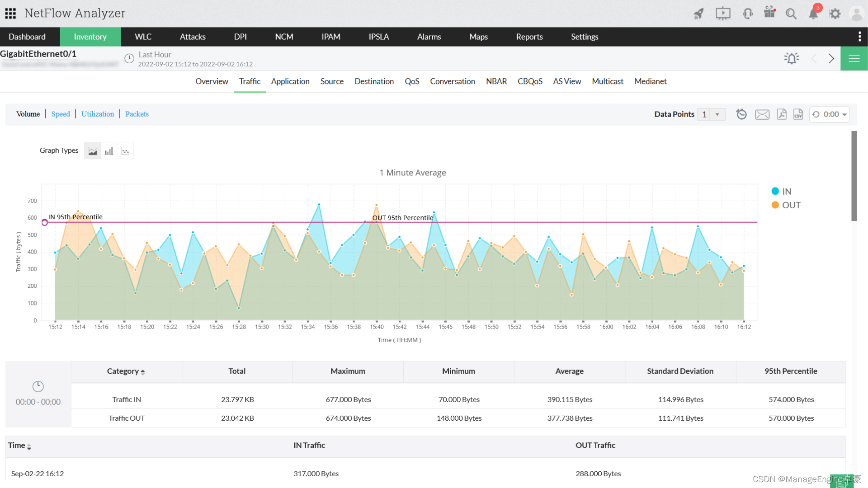Switch to the Overview tab
Screen dimensions: 868x488
[x=212, y=81]
